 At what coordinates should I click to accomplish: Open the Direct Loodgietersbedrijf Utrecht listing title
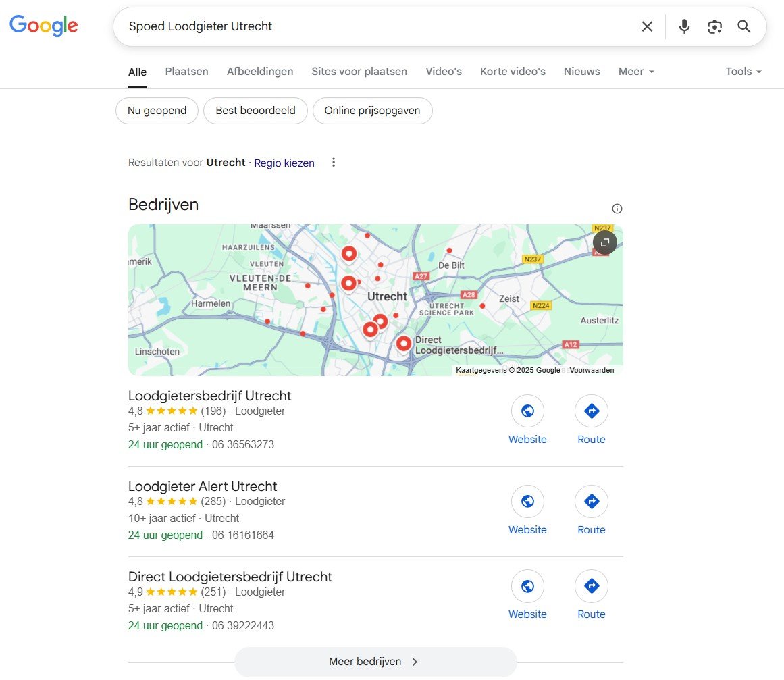point(230,577)
